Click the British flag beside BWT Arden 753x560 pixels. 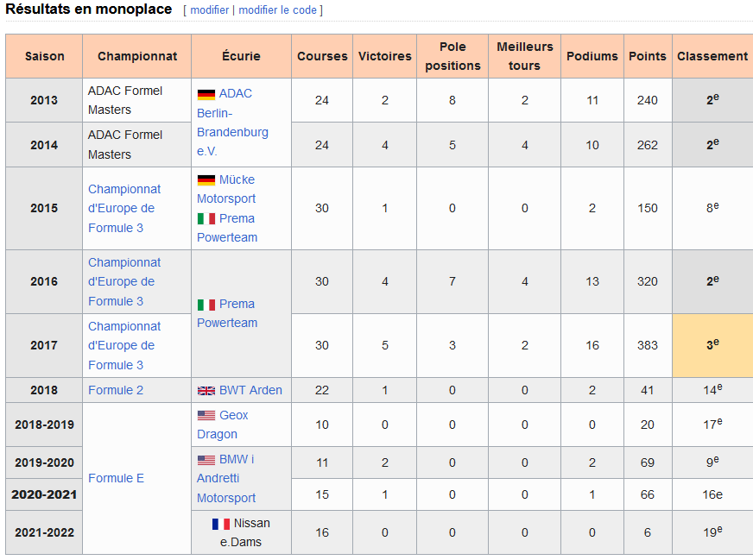tap(206, 391)
